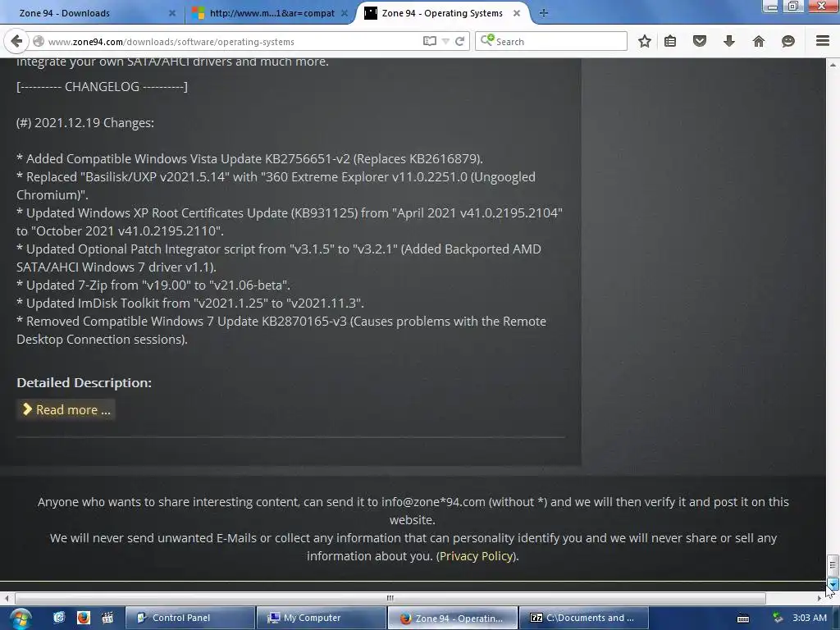Switch to My Computer taskbar window
The width and height of the screenshot is (840, 630).
(321, 618)
